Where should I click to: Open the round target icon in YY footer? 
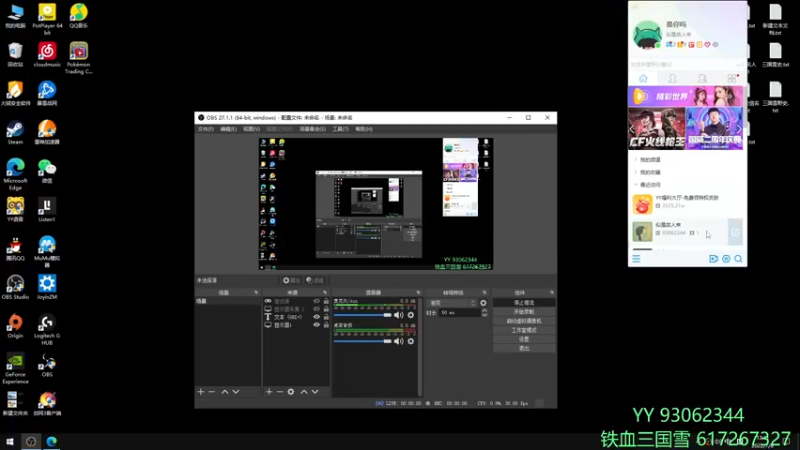tap(726, 259)
